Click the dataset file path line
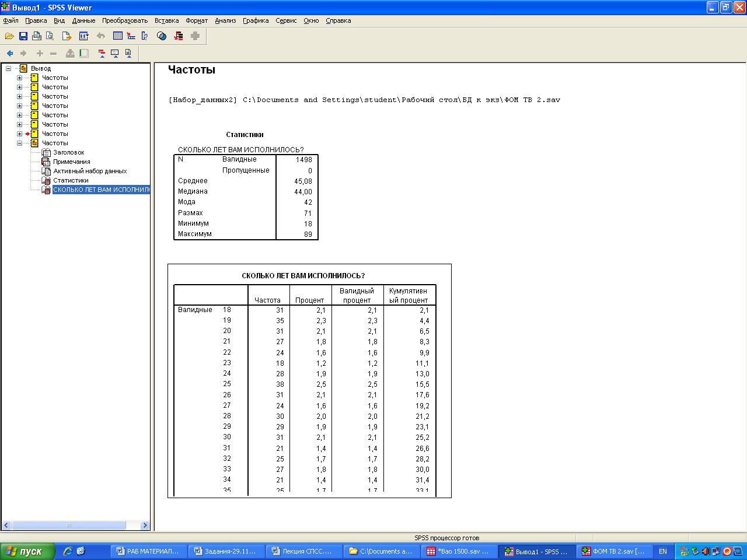 [364, 100]
